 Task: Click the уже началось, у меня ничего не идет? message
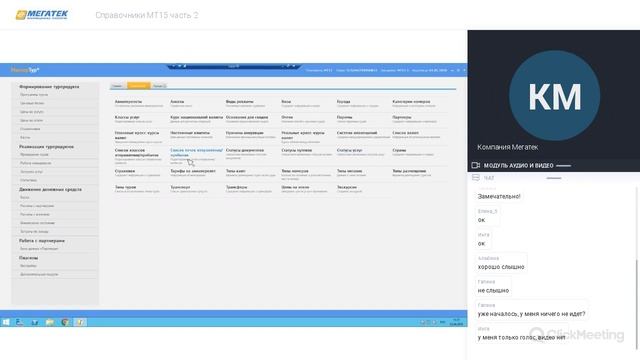click(x=531, y=314)
